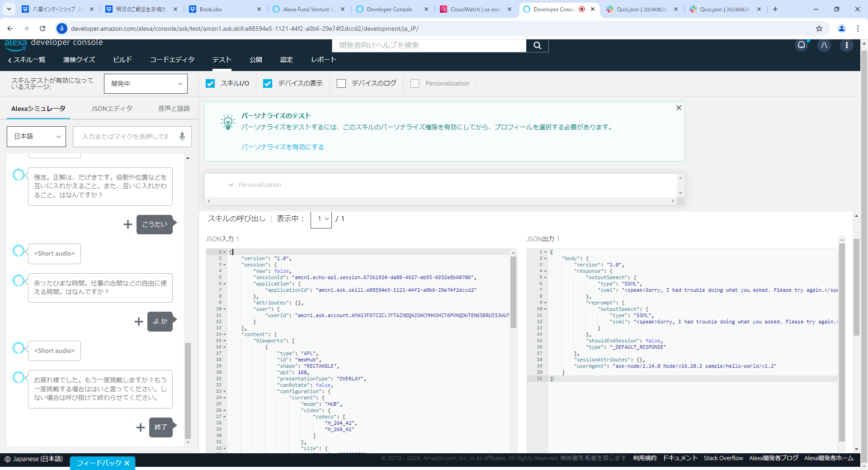
Task: Toggle the スキルI/O checkbox
Action: (x=210, y=83)
